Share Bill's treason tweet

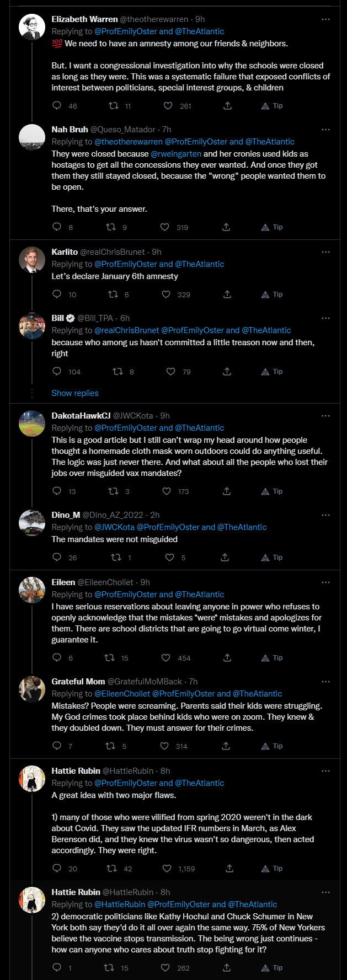[227, 371]
